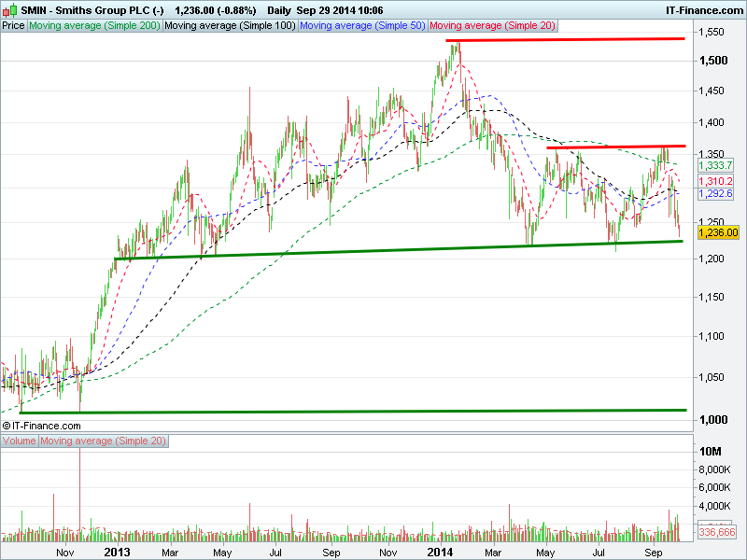Click the 2014 label on the time axis
The image size is (747, 560).
click(441, 553)
